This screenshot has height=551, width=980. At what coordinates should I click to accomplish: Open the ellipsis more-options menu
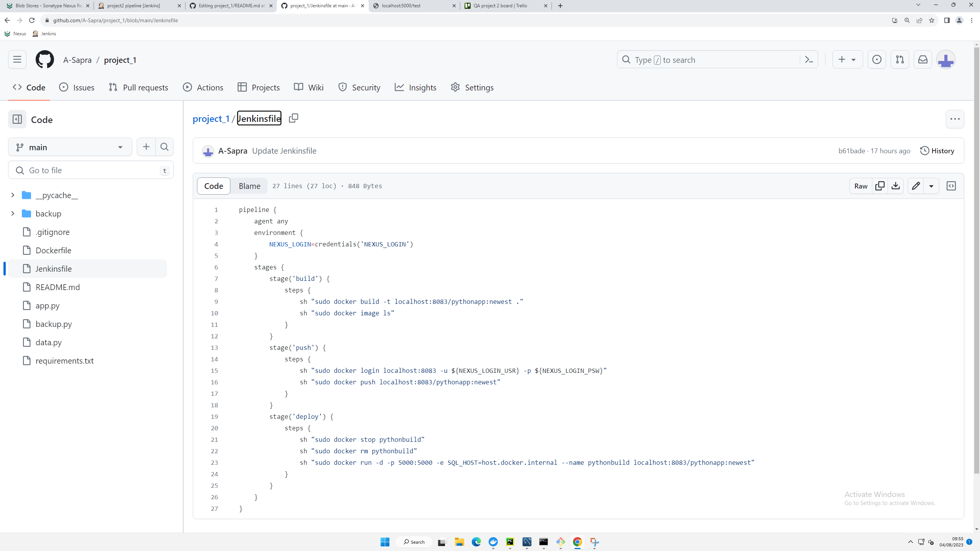pyautogui.click(x=955, y=119)
